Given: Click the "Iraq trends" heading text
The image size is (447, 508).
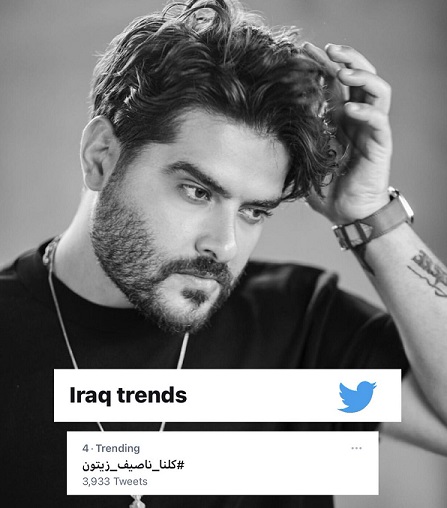Looking at the screenshot, I should tap(128, 395).
